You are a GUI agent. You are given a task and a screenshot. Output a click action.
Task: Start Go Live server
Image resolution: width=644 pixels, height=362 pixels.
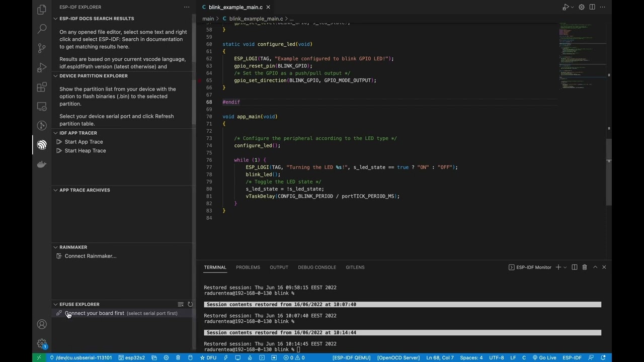coord(544,357)
